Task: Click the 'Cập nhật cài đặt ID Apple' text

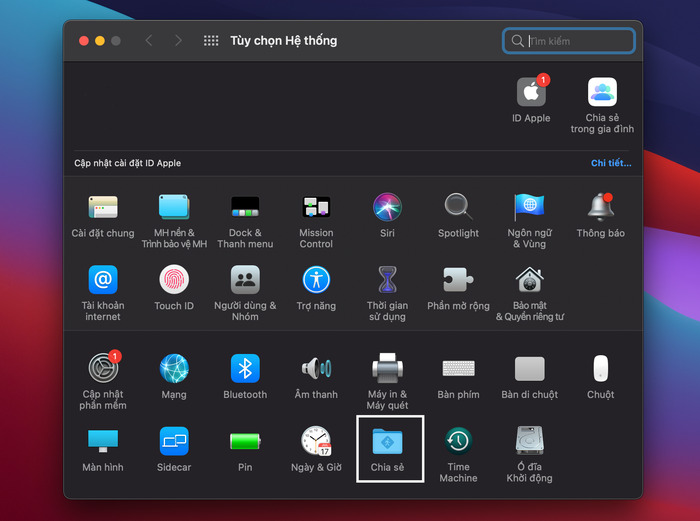Action: pyautogui.click(x=128, y=163)
